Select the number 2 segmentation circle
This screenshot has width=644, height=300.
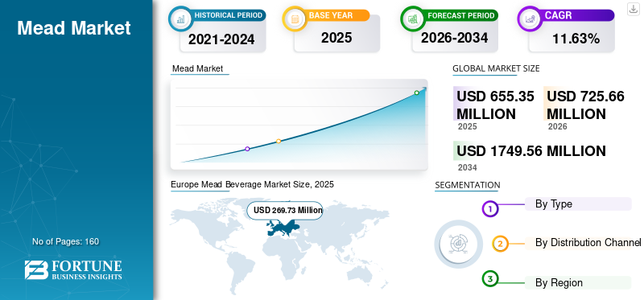click(500, 244)
